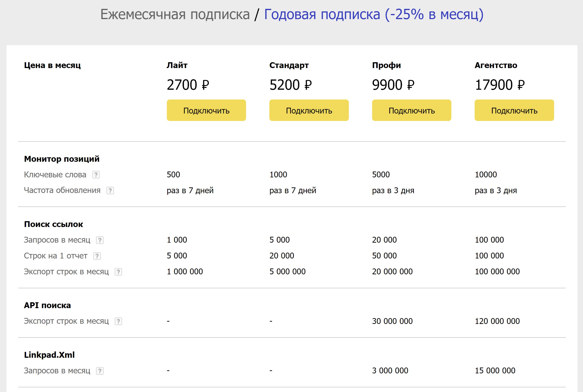Click help icon next to Строк на 1 отчет
583x392 pixels.
pos(97,256)
